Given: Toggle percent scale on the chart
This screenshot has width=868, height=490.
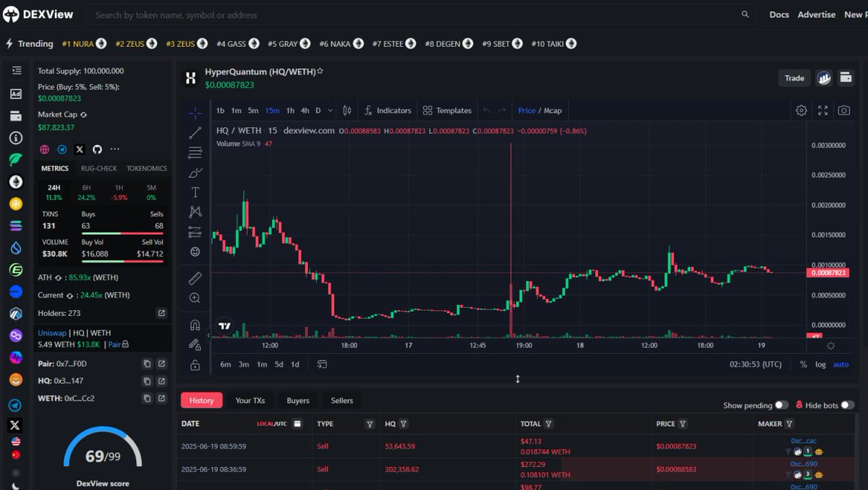Looking at the screenshot, I should pos(804,364).
